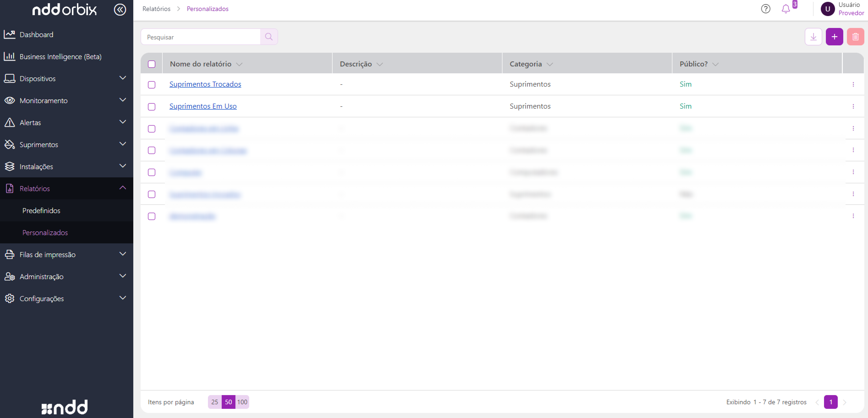Image resolution: width=868 pixels, height=418 pixels.
Task: Expand the Suprimentos menu chevron
Action: [x=123, y=144]
